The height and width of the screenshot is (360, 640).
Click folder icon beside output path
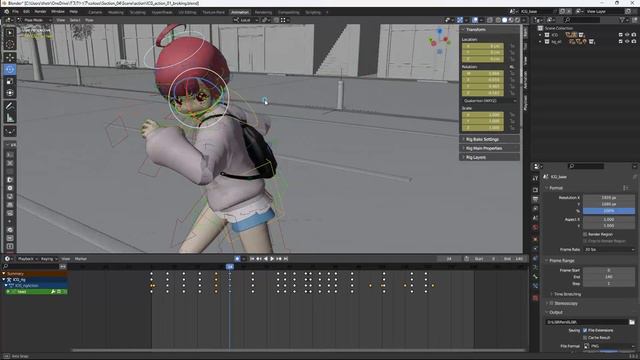pyautogui.click(x=632, y=322)
